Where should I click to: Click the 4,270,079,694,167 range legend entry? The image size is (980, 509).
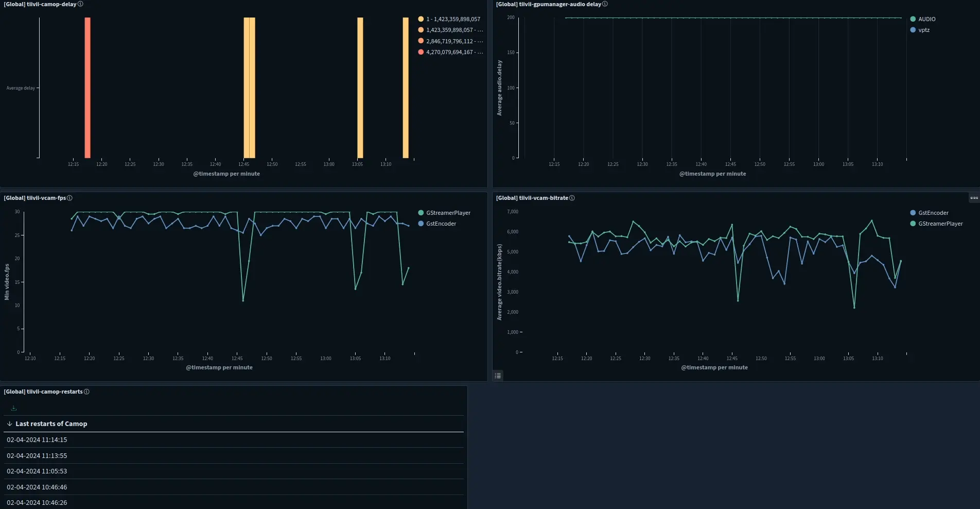tap(453, 52)
